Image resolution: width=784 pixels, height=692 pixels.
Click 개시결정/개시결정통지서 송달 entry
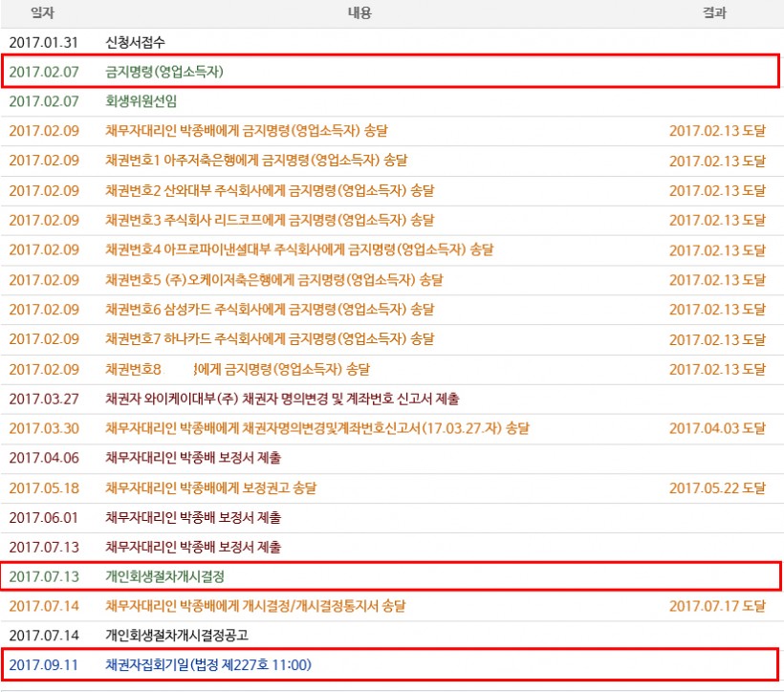click(255, 606)
